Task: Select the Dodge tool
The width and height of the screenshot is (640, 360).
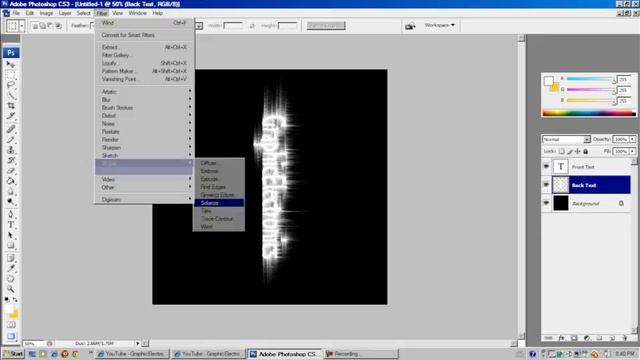Action: pos(11,201)
